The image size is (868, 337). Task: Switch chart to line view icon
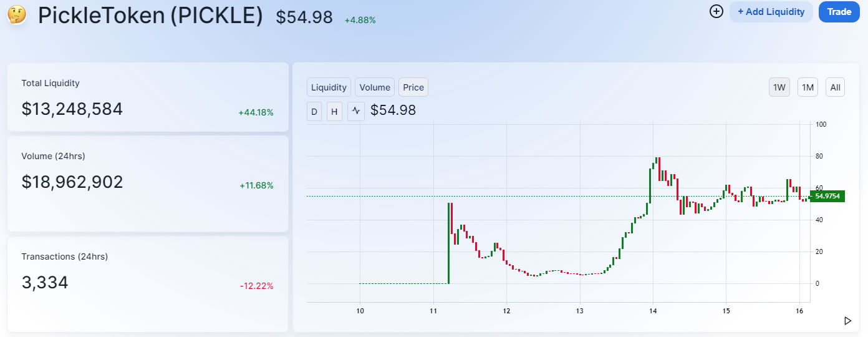[x=356, y=112]
